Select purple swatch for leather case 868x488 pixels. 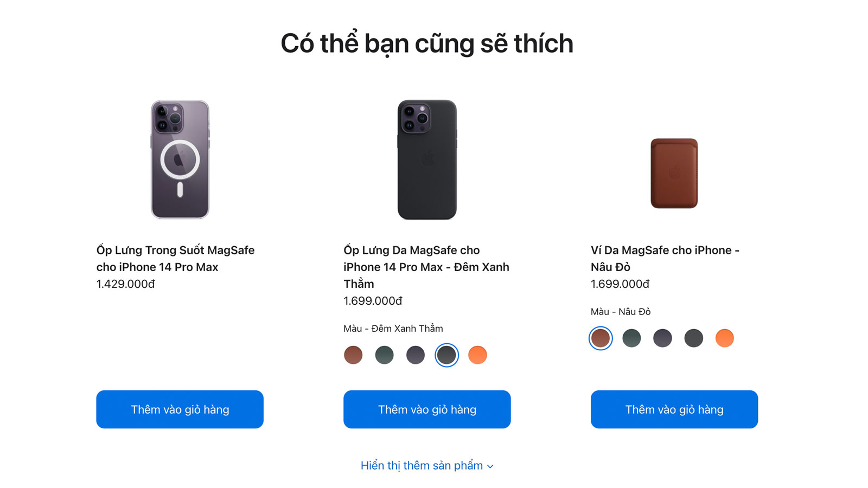416,355
